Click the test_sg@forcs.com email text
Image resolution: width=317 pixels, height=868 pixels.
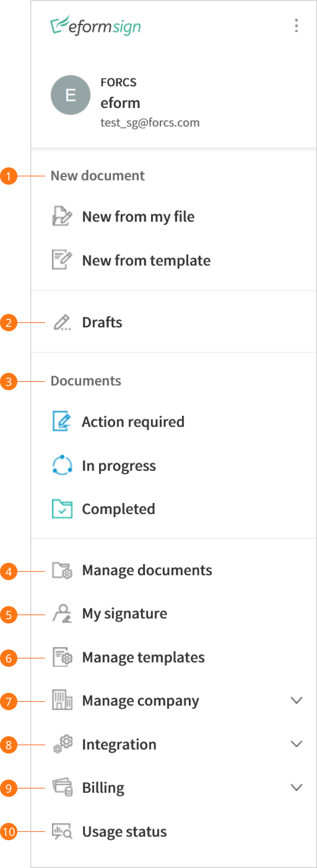tap(150, 123)
